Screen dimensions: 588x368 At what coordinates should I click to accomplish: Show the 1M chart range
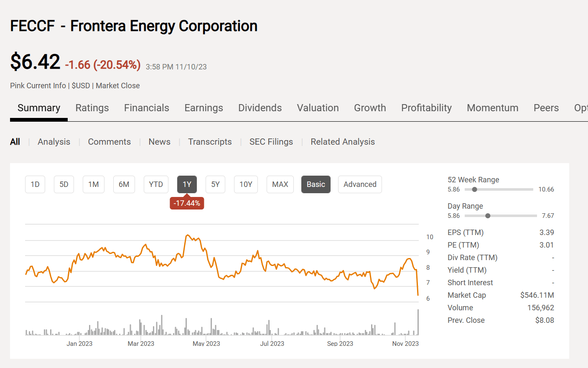(x=93, y=184)
